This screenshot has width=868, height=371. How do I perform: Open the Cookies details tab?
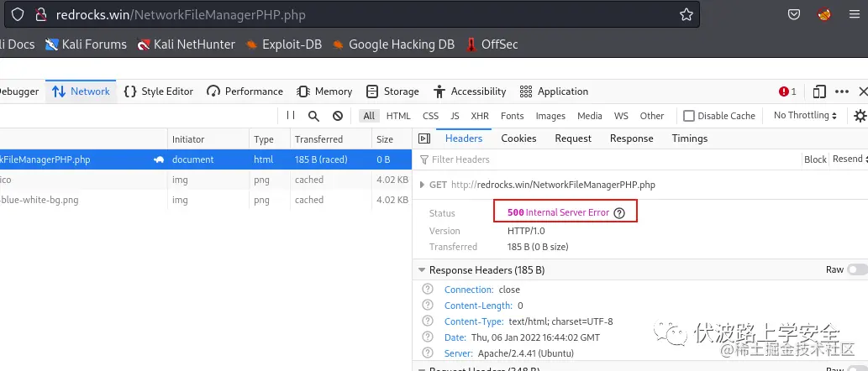(x=518, y=138)
